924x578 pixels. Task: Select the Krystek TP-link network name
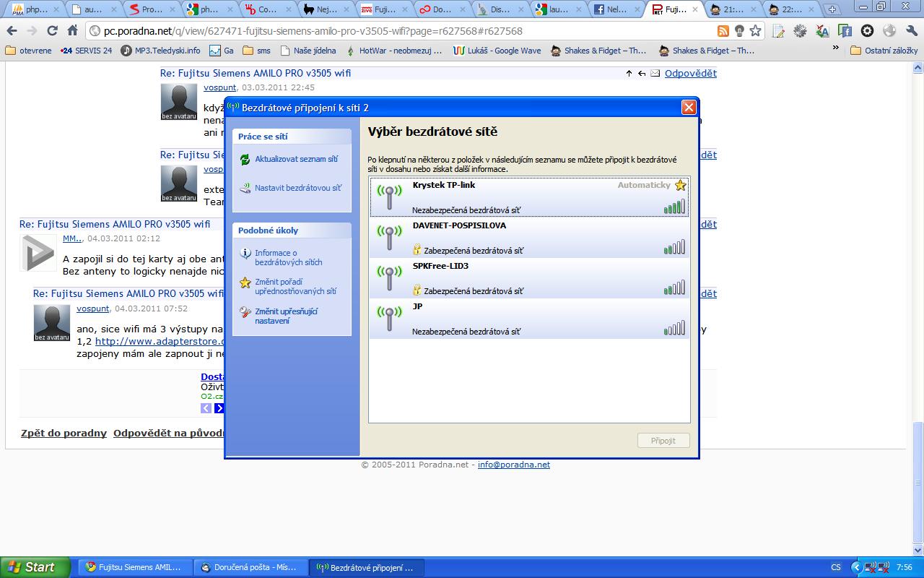(x=444, y=185)
